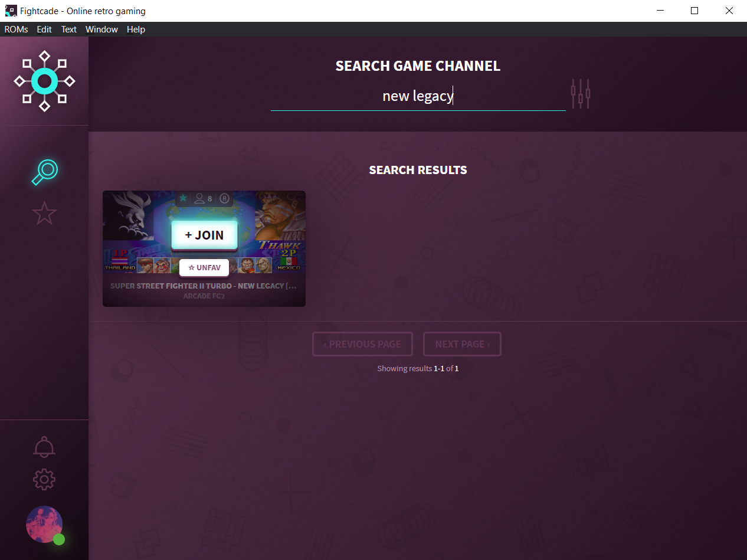747x560 pixels.
Task: Open the Text menu
Action: point(69,30)
